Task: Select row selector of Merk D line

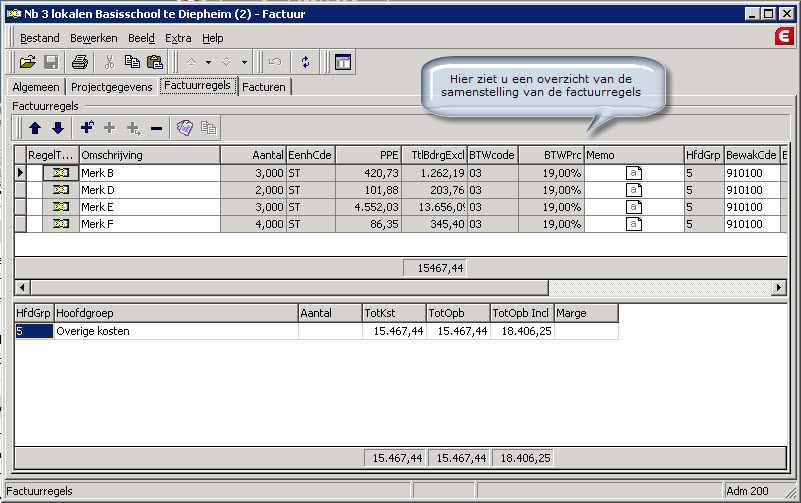Action: click(20, 190)
